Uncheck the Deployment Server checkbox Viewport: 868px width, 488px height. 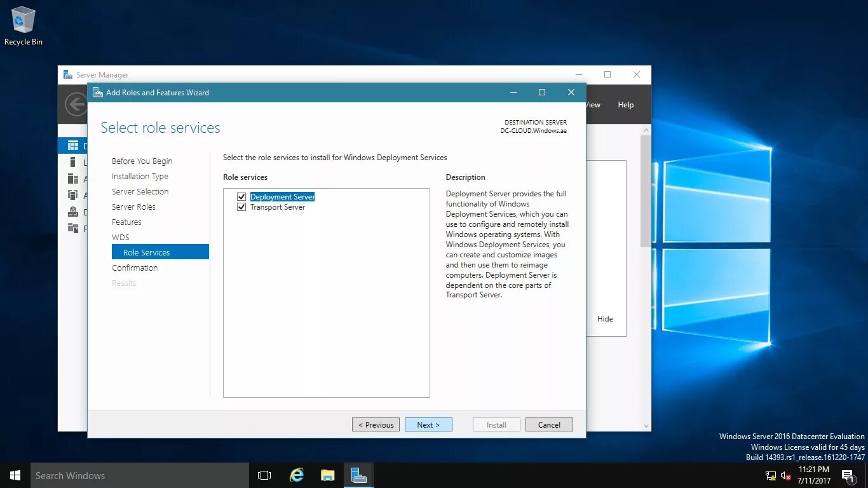241,197
